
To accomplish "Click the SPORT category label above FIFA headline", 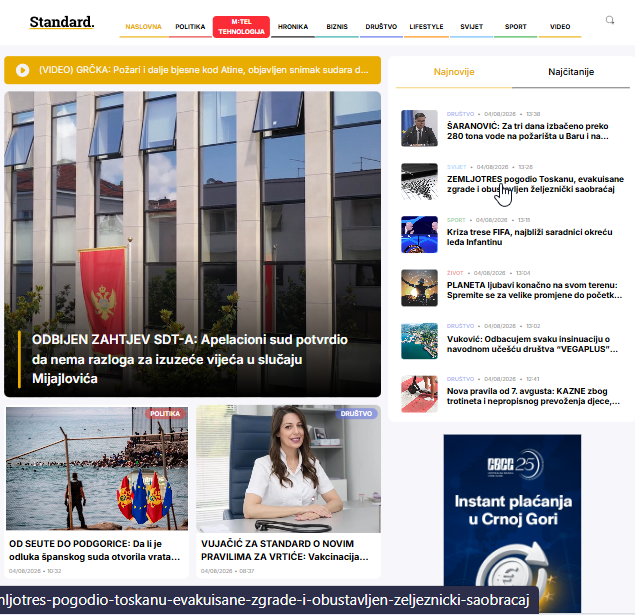I will pyautogui.click(x=456, y=220).
